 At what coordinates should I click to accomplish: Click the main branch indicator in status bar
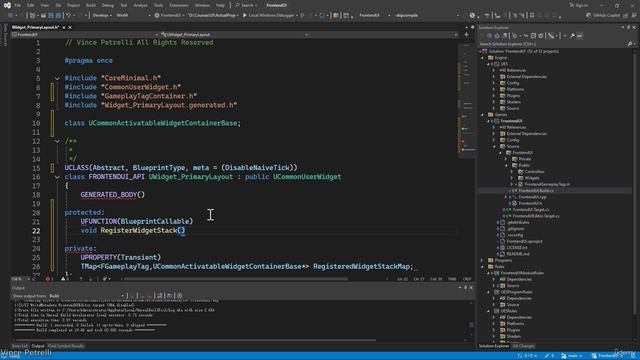pyautogui.click(x=571, y=356)
